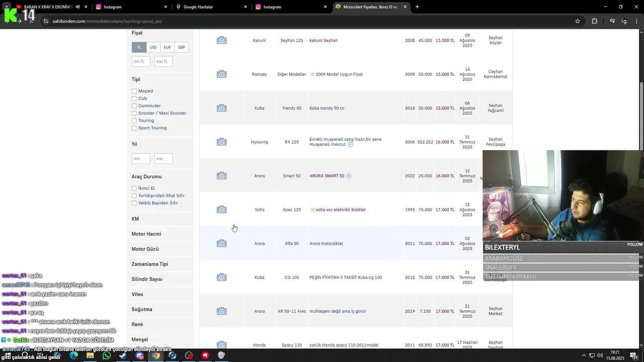The height and width of the screenshot is (362, 644).
Task: Close the Google Haritalar tab
Action: point(246,7)
